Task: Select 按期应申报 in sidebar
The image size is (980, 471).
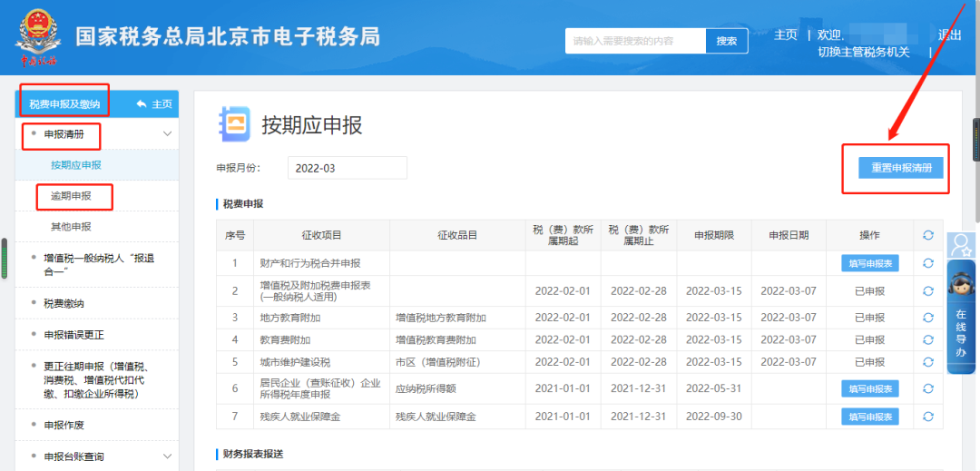Action: (76, 165)
